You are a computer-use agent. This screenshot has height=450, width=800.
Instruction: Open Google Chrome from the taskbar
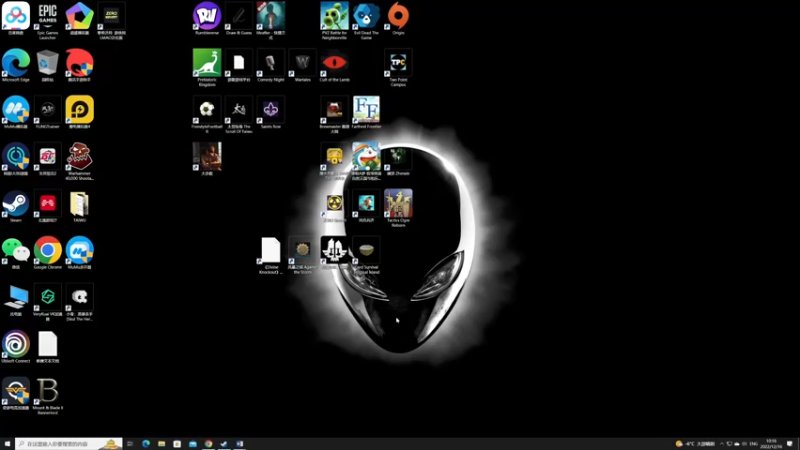point(208,444)
